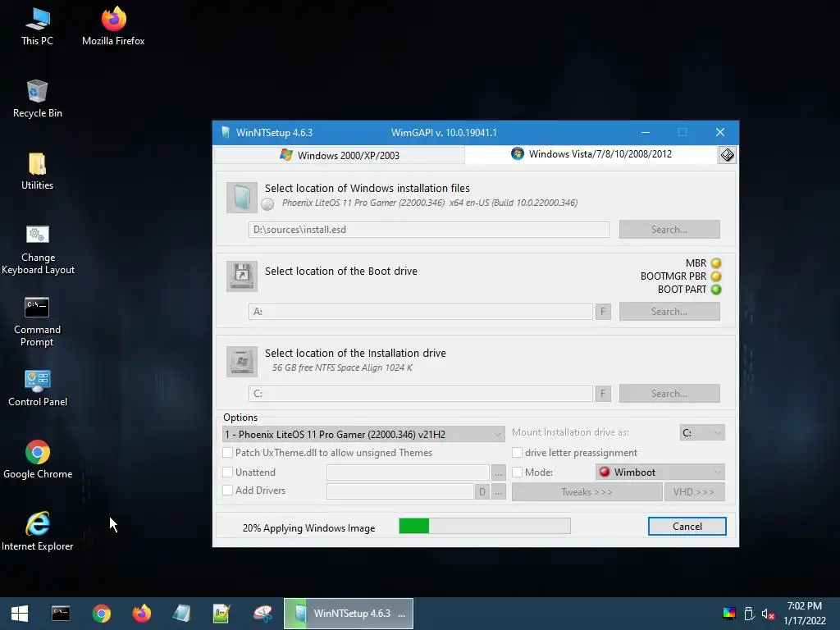840x630 pixels.
Task: Open This PC desktop icon
Action: pyautogui.click(x=38, y=27)
